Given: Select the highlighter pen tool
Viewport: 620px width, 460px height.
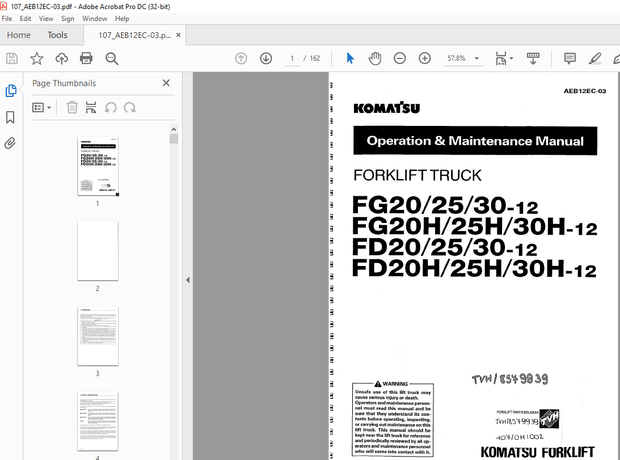Looking at the screenshot, I should (x=595, y=59).
